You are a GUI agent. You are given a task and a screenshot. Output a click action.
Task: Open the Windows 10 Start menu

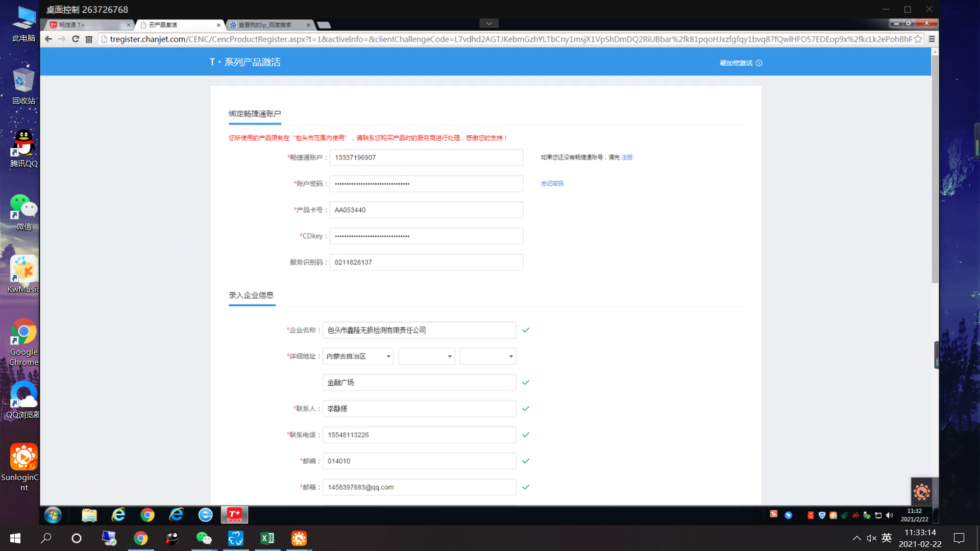[15, 538]
